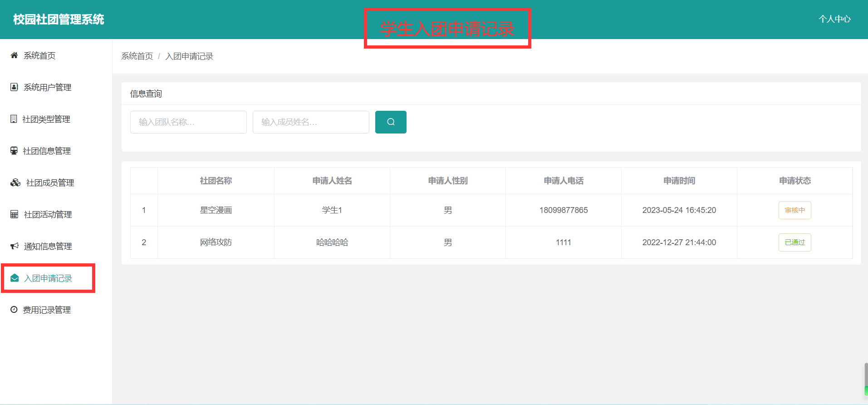The height and width of the screenshot is (405, 868).
Task: Select 入团申请记录 in the sidebar
Action: point(48,278)
